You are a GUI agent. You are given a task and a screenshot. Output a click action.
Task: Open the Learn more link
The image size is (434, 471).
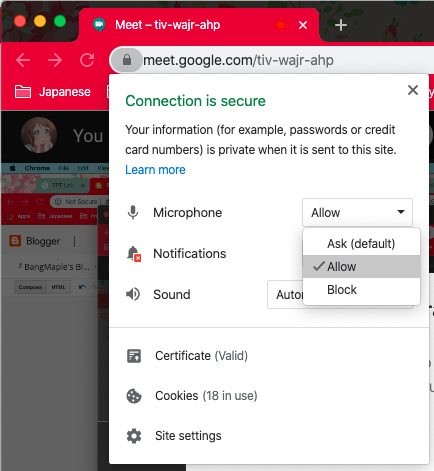coord(155,170)
